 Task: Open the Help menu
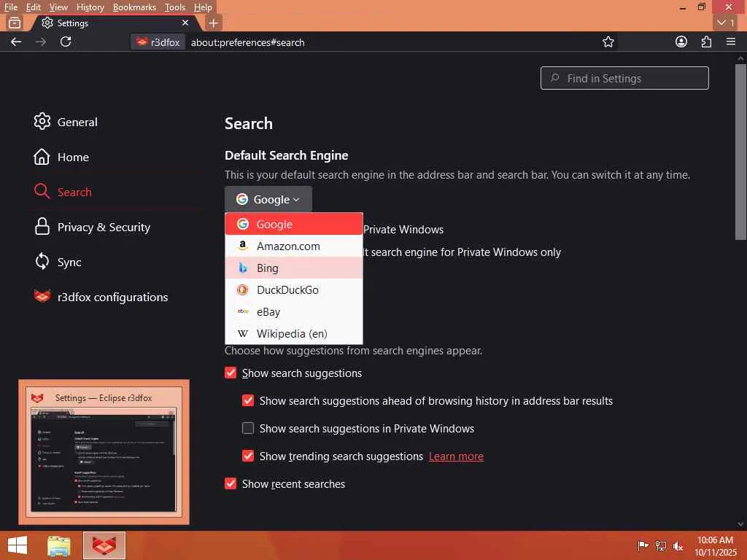tap(203, 7)
